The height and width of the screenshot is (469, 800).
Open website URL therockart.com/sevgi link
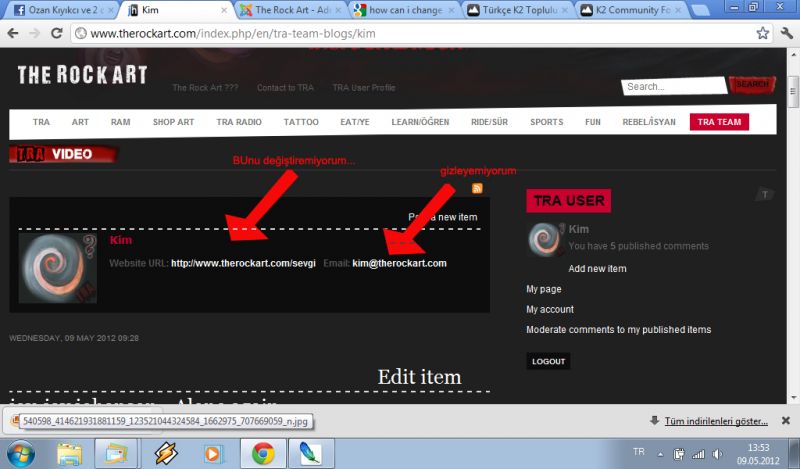(243, 263)
